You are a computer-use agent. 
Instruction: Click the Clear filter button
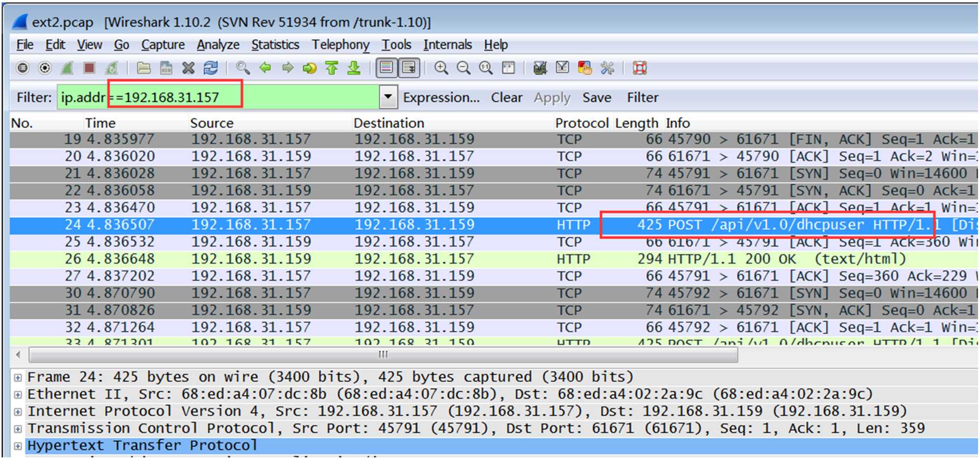click(507, 97)
